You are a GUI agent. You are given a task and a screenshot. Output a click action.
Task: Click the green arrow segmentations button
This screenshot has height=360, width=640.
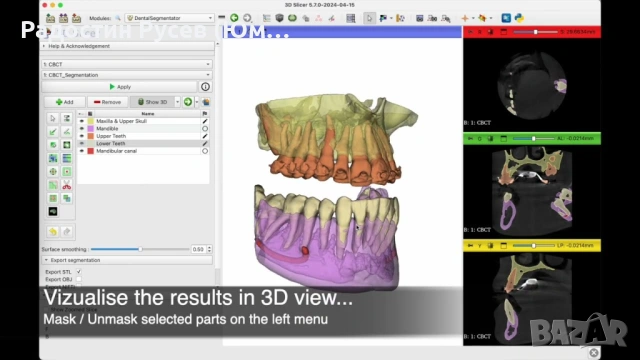[x=188, y=102]
